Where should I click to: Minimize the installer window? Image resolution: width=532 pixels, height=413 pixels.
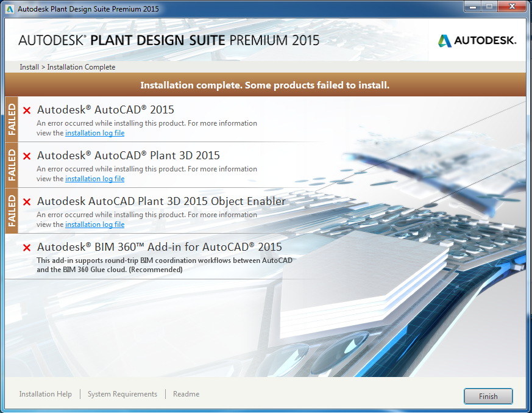coord(473,7)
